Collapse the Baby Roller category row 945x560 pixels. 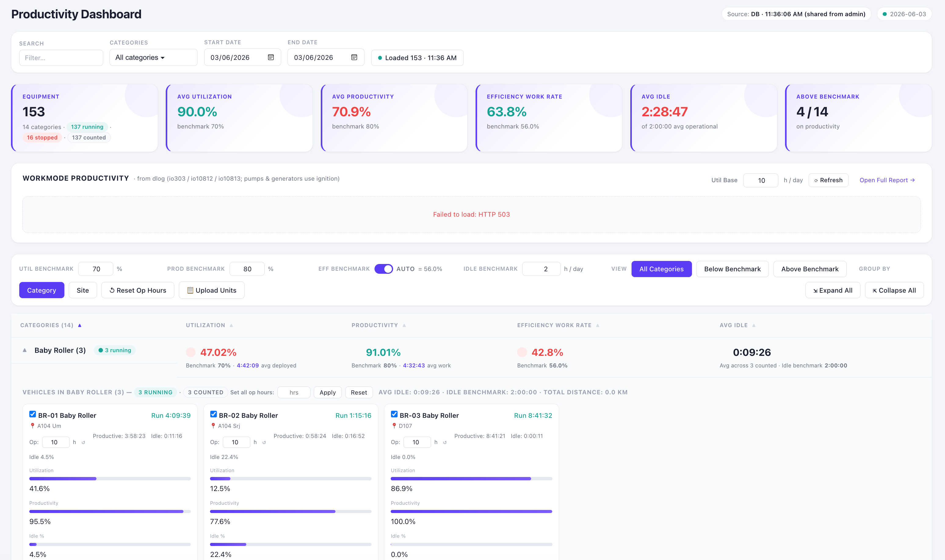(x=24, y=350)
